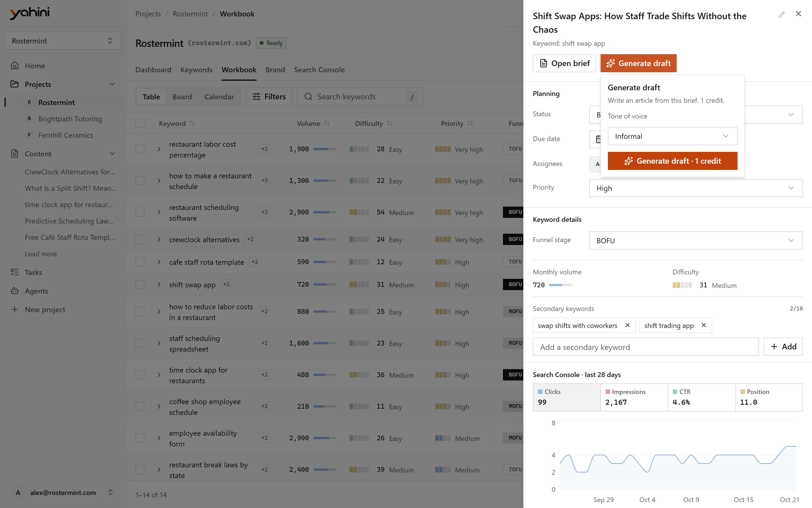Click the Content document icon in the sidebar

pyautogui.click(x=14, y=154)
